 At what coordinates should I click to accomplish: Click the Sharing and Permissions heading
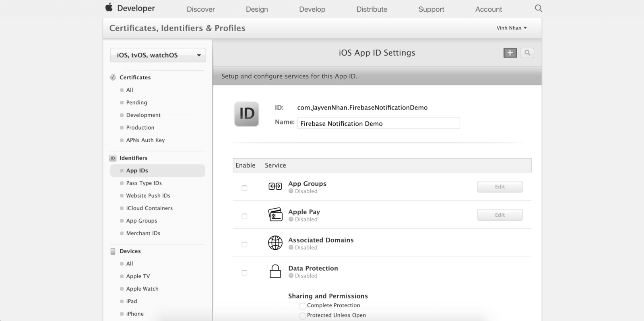(328, 296)
